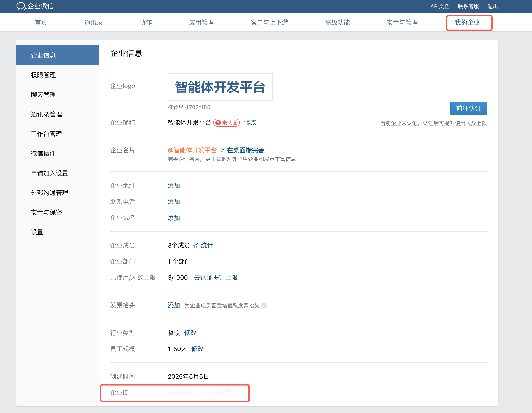Click the 未认证 question mark badge
The height and width of the screenshot is (413, 532).
(x=218, y=123)
